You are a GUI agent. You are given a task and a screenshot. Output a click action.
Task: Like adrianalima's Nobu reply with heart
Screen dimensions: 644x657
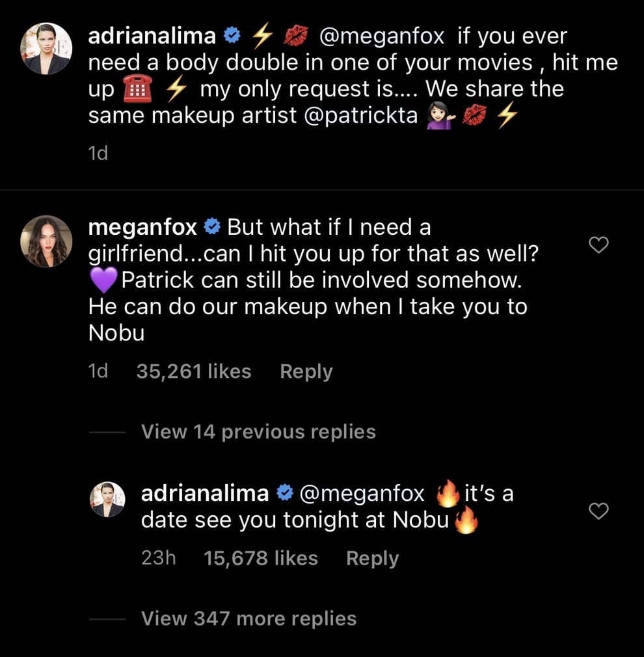tap(598, 511)
